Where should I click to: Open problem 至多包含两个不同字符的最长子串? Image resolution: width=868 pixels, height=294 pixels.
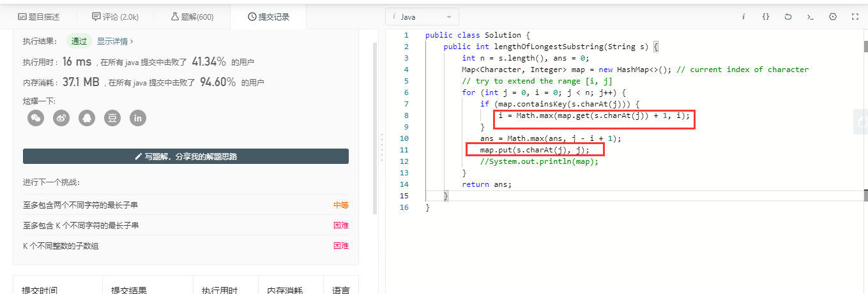[80, 205]
